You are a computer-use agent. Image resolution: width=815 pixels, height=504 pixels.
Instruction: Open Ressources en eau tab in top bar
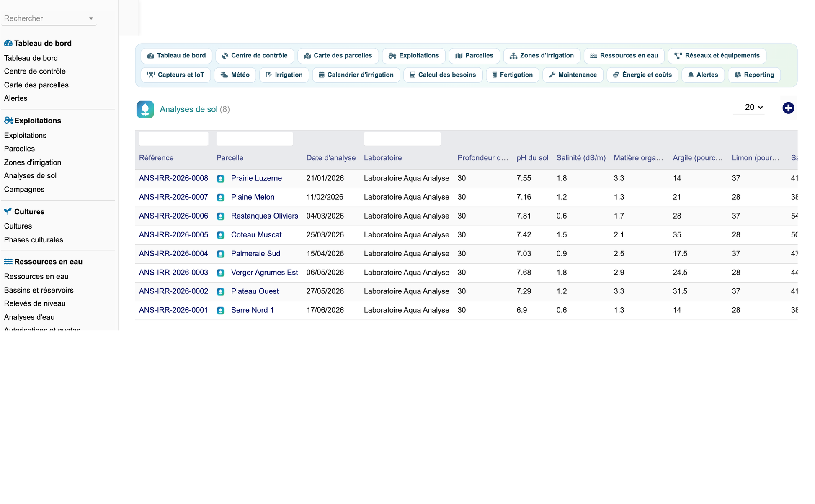click(624, 56)
